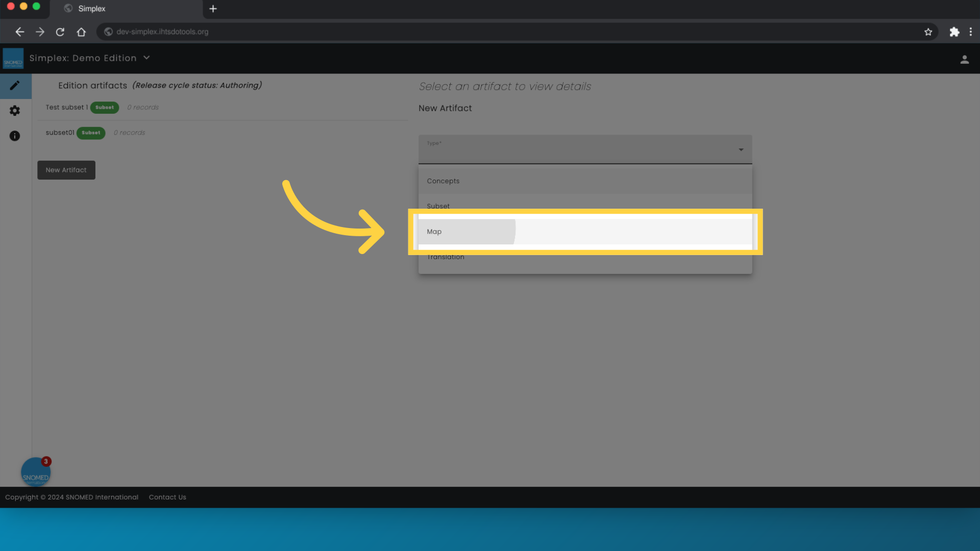980x551 pixels.
Task: Open the pencil authoring icon in sidebar
Action: point(15,86)
